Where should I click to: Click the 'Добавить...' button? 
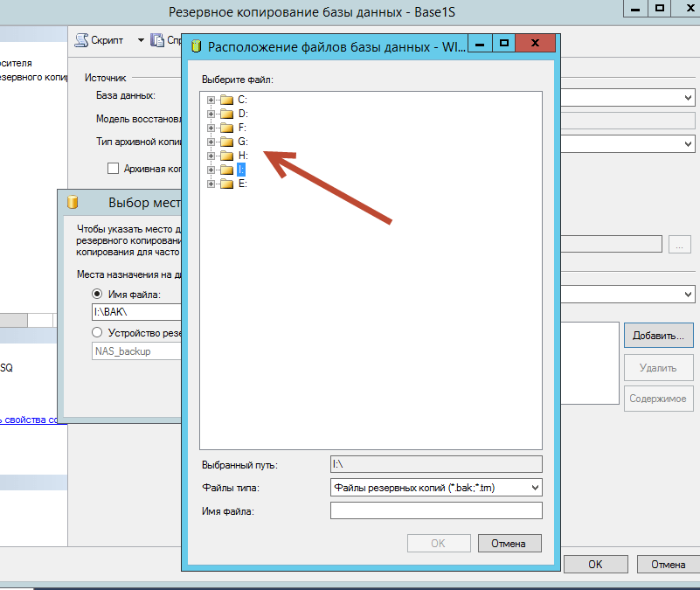[x=658, y=334]
